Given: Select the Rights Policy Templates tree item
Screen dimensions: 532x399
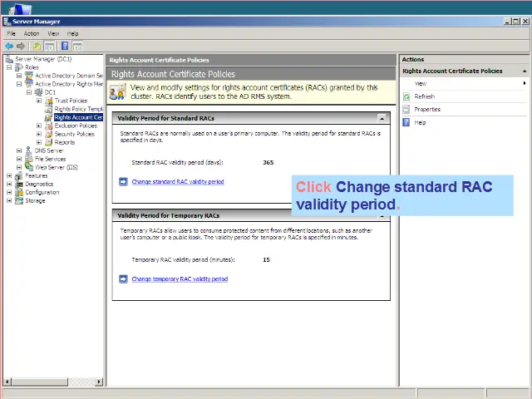Looking at the screenshot, I should click(78, 109).
